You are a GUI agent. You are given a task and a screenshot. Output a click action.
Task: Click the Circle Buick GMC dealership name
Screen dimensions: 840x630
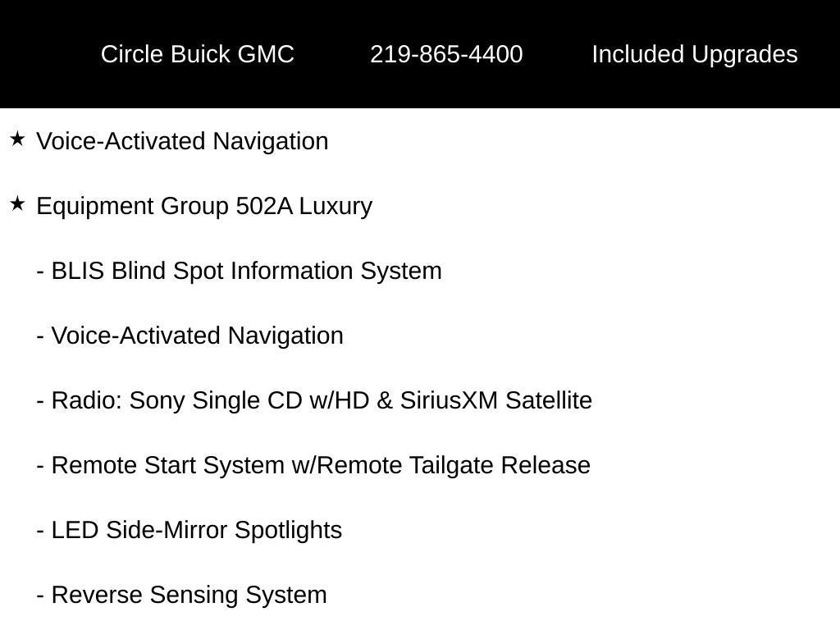[x=197, y=55]
